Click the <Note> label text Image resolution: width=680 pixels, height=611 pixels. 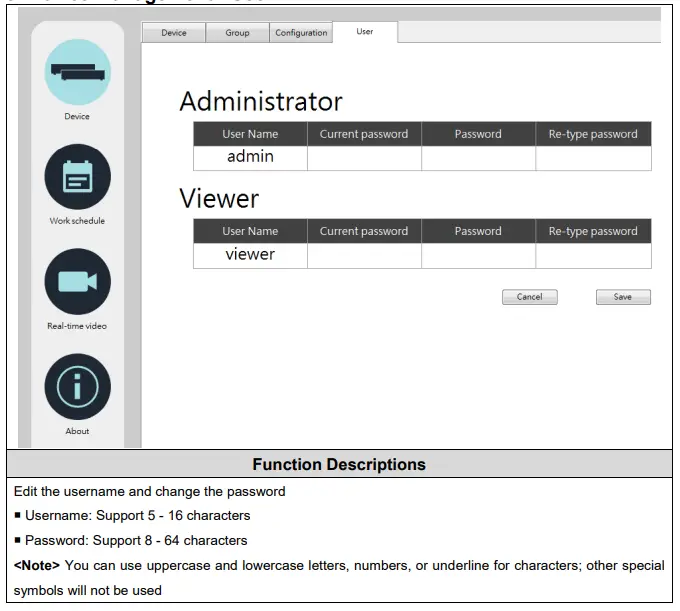tap(36, 565)
